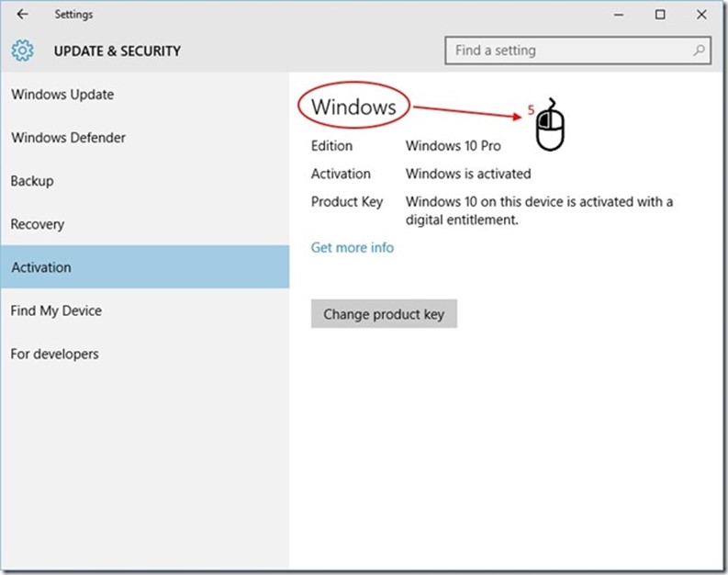Click the Windows heading text
The image size is (728, 575).
point(353,107)
